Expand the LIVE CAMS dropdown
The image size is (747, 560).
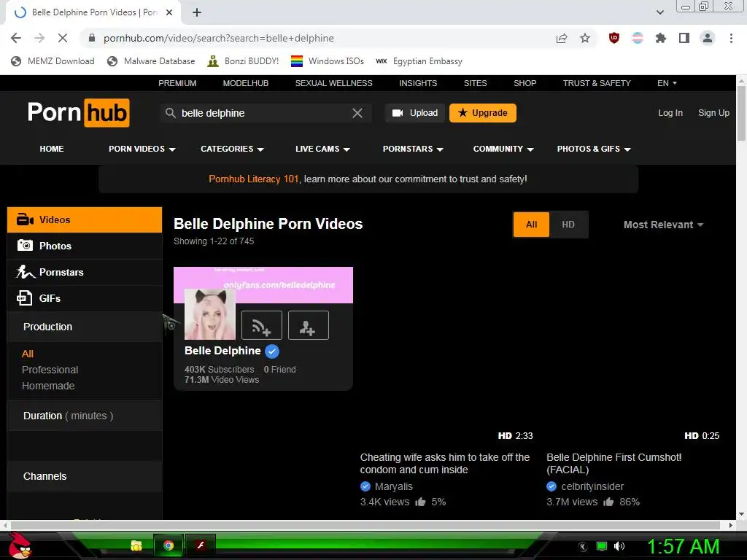(322, 149)
